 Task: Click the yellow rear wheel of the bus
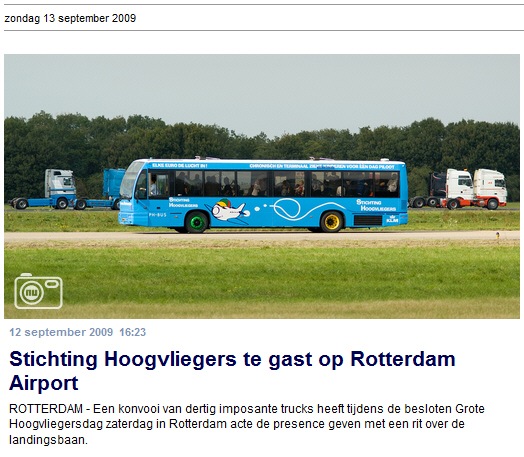[332, 222]
